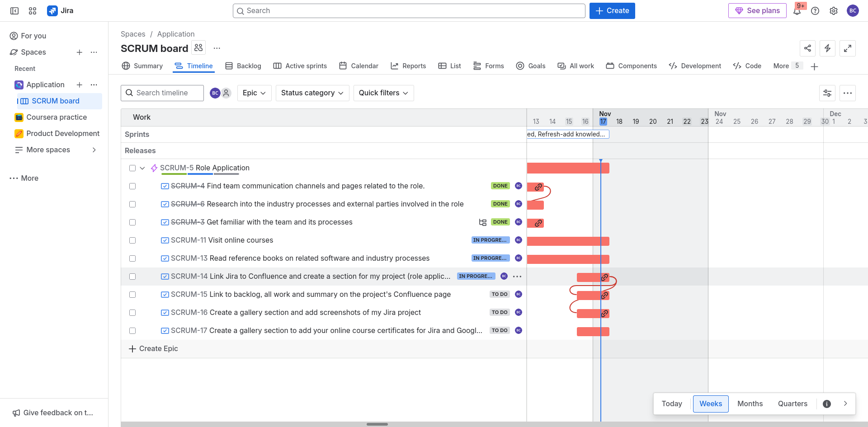Select the SCRUM-5 Role Application checkbox
Screen dimensions: 868x427
[132, 168]
